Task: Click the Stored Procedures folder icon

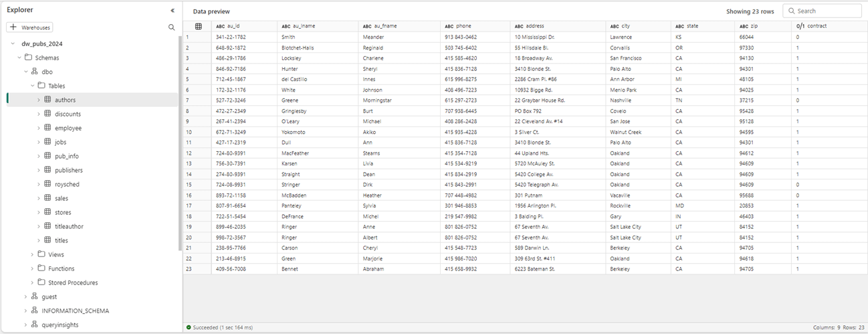Action: coord(41,282)
